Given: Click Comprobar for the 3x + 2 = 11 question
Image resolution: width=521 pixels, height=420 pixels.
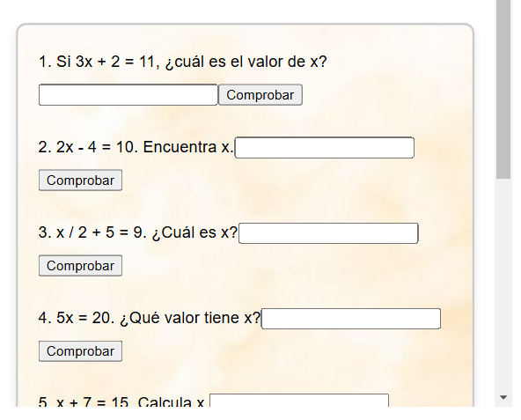Looking at the screenshot, I should coord(260,95).
